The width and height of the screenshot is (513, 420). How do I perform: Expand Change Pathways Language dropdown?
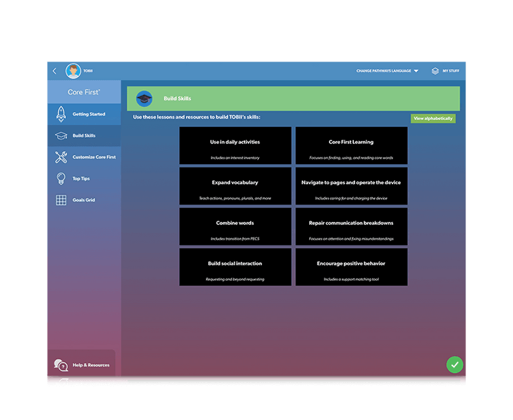tap(387, 71)
